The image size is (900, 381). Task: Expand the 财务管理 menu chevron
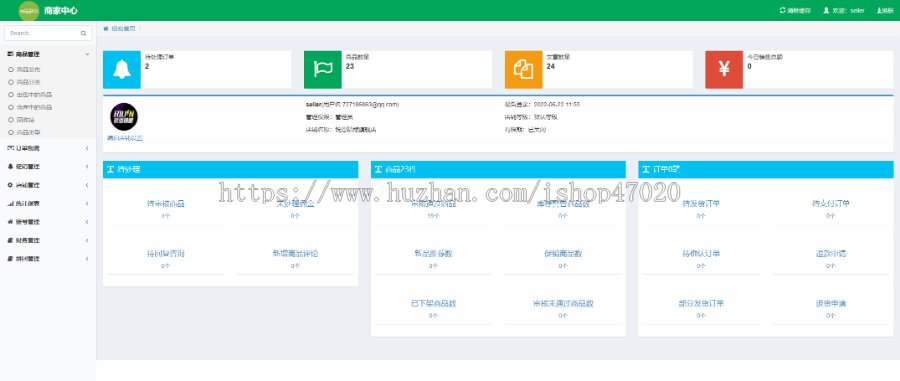[x=87, y=240]
